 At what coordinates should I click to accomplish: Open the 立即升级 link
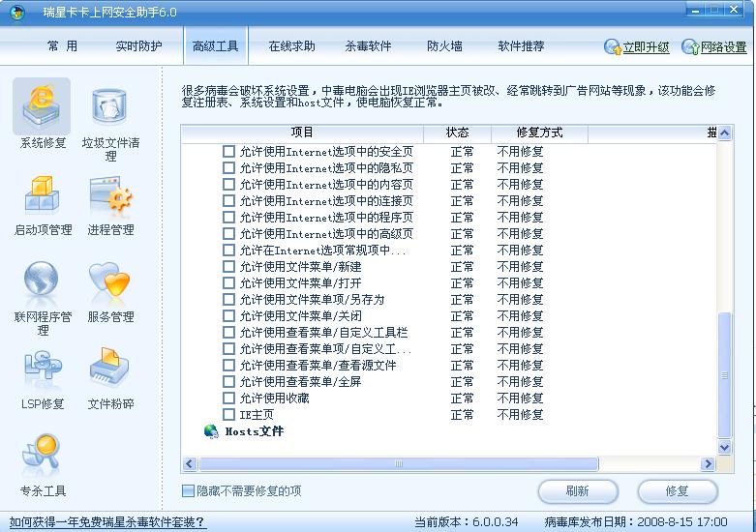pyautogui.click(x=646, y=47)
